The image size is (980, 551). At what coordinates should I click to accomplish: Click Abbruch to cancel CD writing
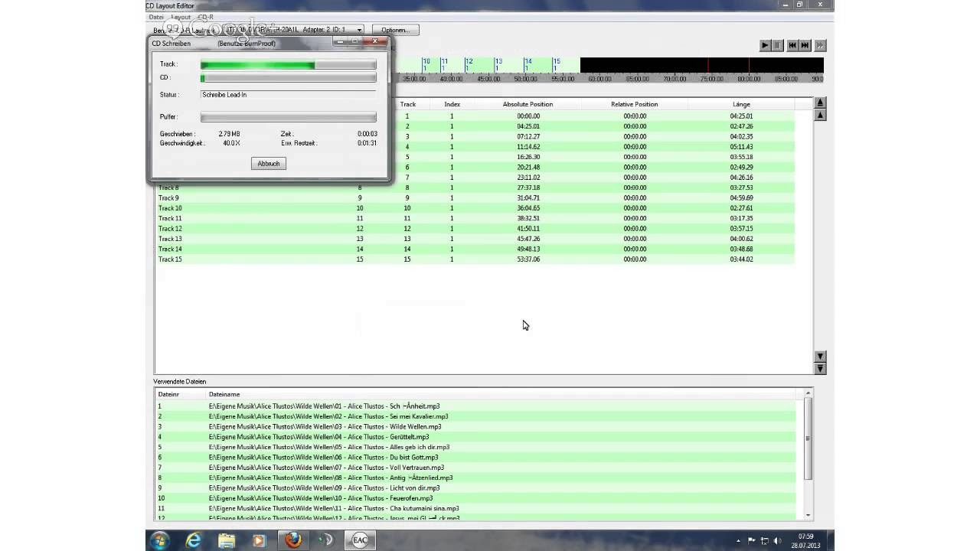269,164
